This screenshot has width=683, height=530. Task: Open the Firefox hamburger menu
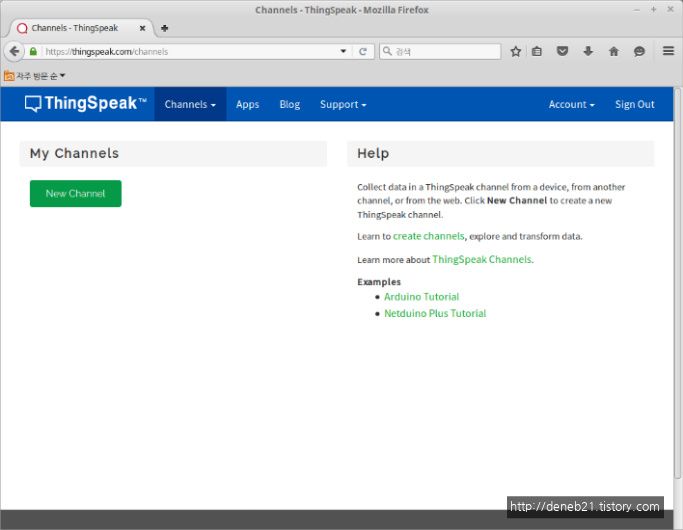pos(668,51)
